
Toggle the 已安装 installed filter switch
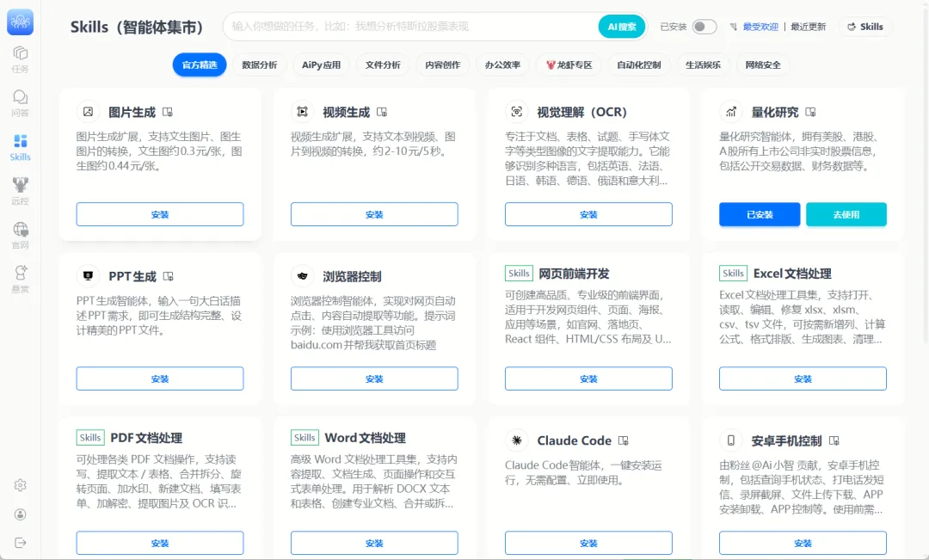click(704, 27)
